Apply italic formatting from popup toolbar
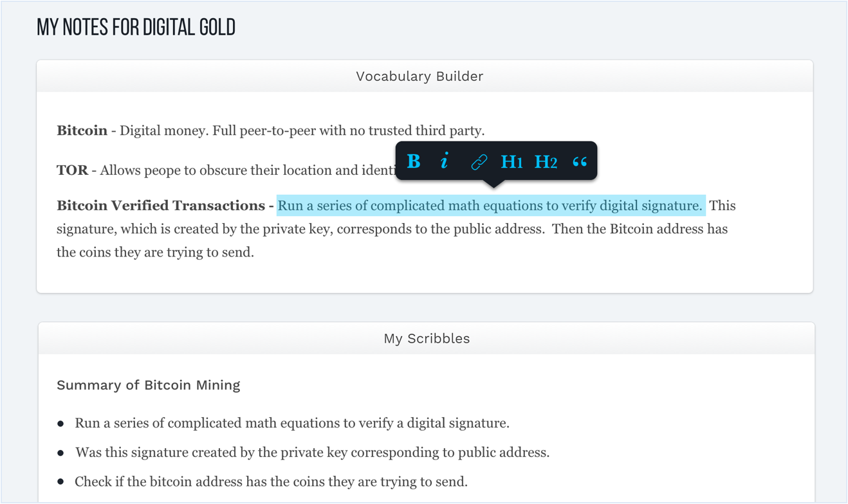This screenshot has width=848, height=504. (445, 161)
